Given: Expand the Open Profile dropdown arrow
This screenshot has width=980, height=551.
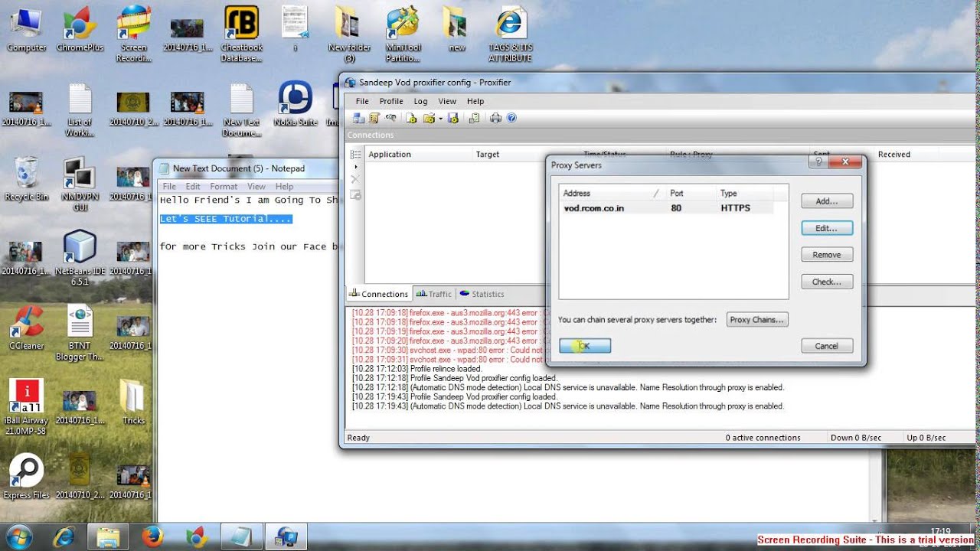Looking at the screenshot, I should click(x=440, y=119).
